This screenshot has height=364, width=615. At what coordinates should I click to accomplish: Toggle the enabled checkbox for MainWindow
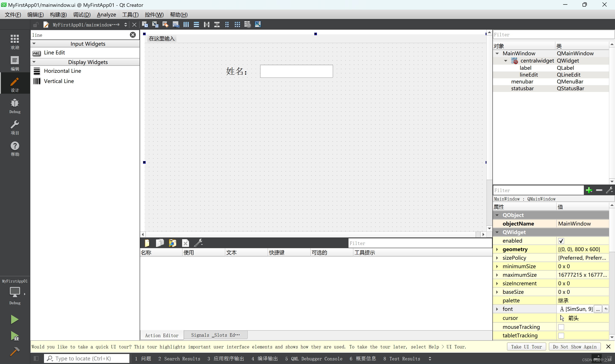tap(561, 240)
